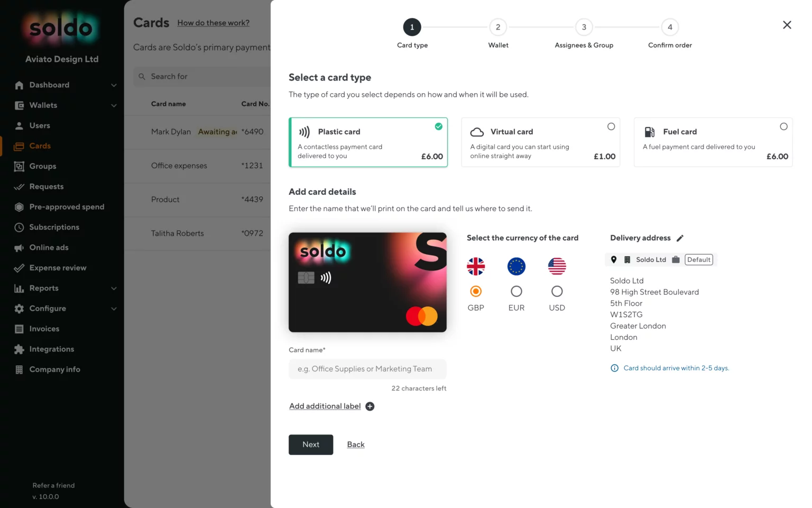Expand the Configure sidebar chevron

click(114, 309)
